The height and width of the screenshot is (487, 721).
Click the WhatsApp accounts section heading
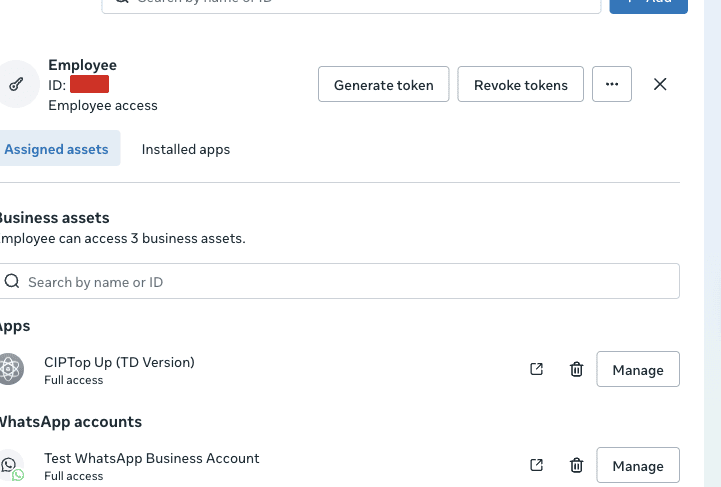[70, 422]
